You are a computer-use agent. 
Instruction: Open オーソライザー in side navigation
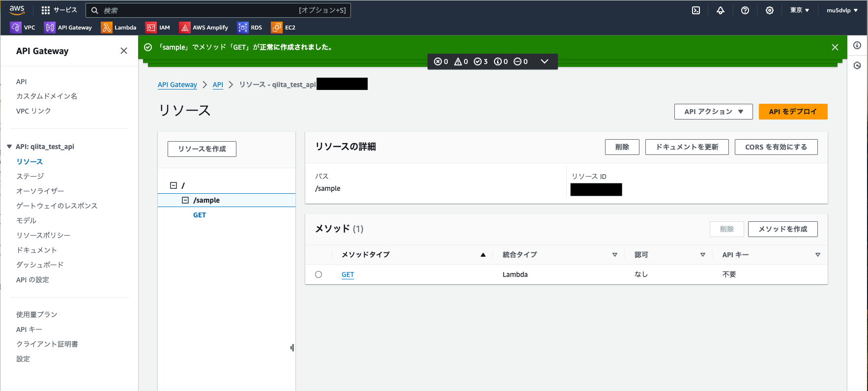[40, 191]
